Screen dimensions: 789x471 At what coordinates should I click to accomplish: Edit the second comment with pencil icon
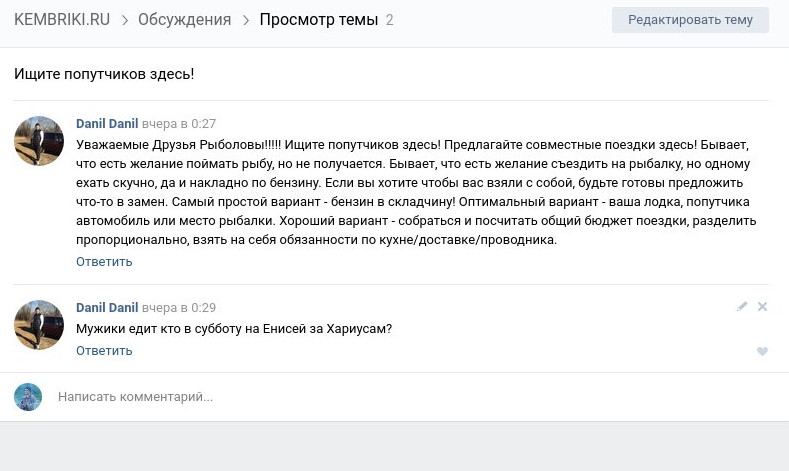[x=742, y=306]
